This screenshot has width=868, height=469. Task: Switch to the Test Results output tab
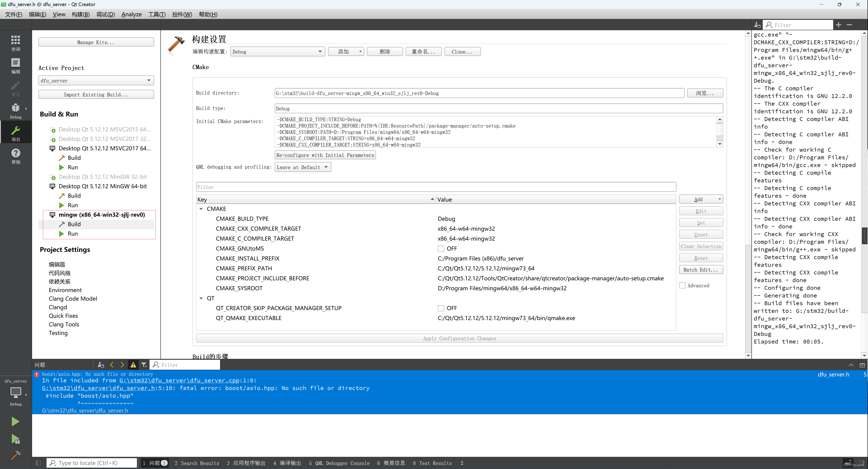pos(432,463)
